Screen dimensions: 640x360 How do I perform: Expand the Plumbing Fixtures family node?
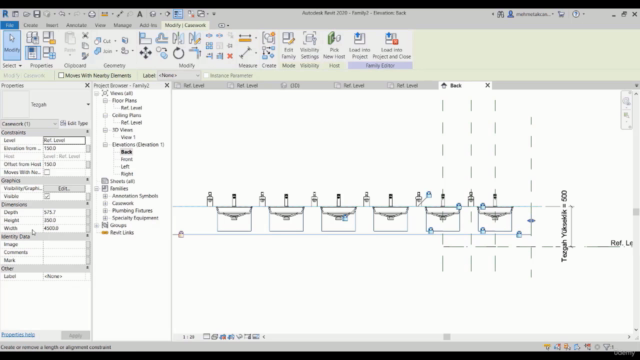[x=105, y=211]
